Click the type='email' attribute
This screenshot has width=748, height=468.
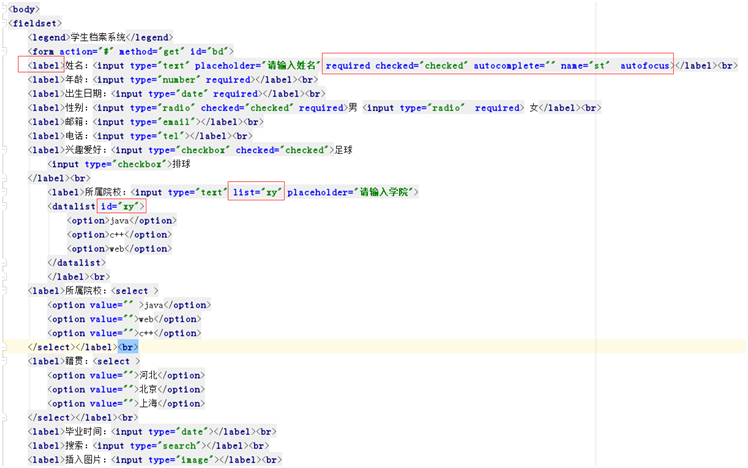click(163, 122)
